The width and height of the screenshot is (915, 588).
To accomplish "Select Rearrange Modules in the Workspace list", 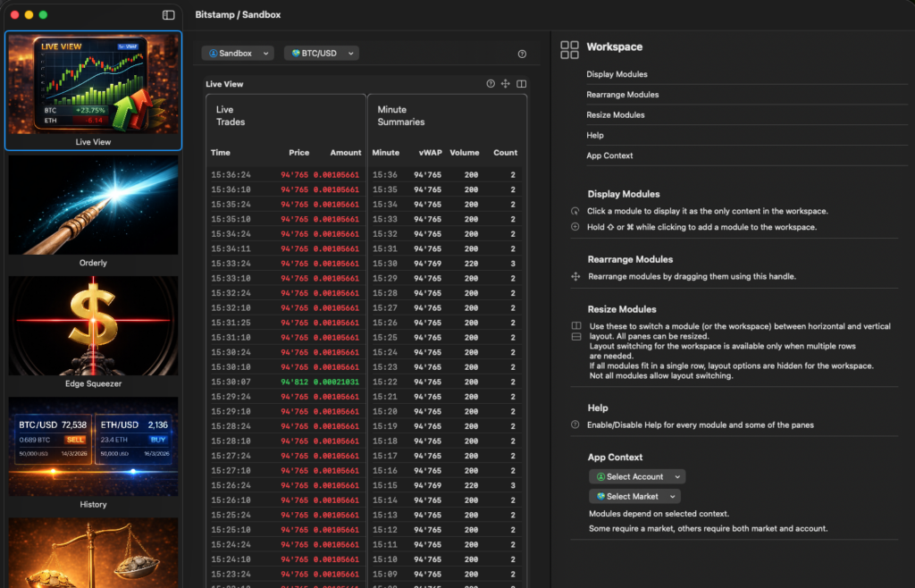I will (622, 95).
